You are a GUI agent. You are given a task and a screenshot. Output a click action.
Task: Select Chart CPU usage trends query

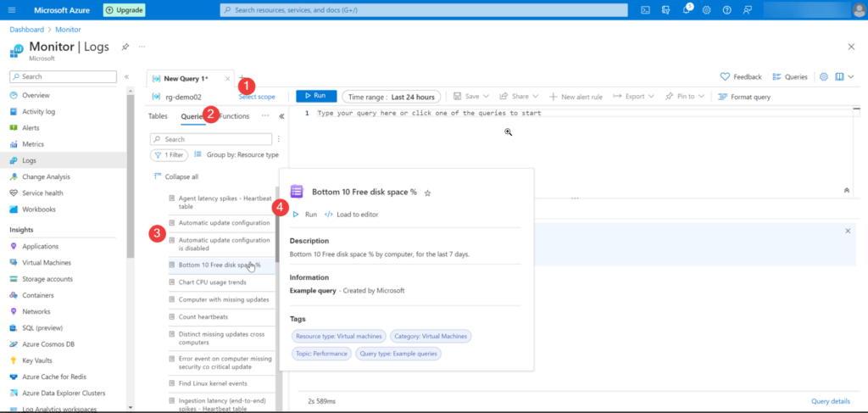pyautogui.click(x=213, y=282)
